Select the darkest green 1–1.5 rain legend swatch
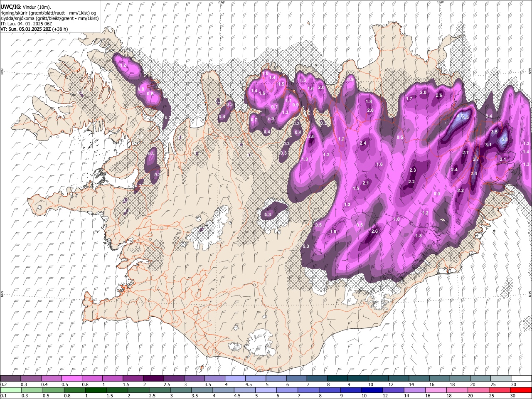The image size is (532, 399). [96, 390]
